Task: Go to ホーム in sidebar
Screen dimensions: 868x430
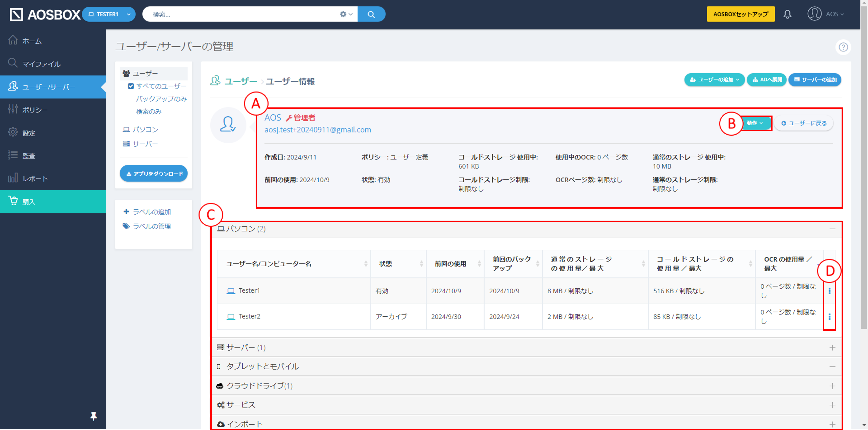Action: point(53,41)
